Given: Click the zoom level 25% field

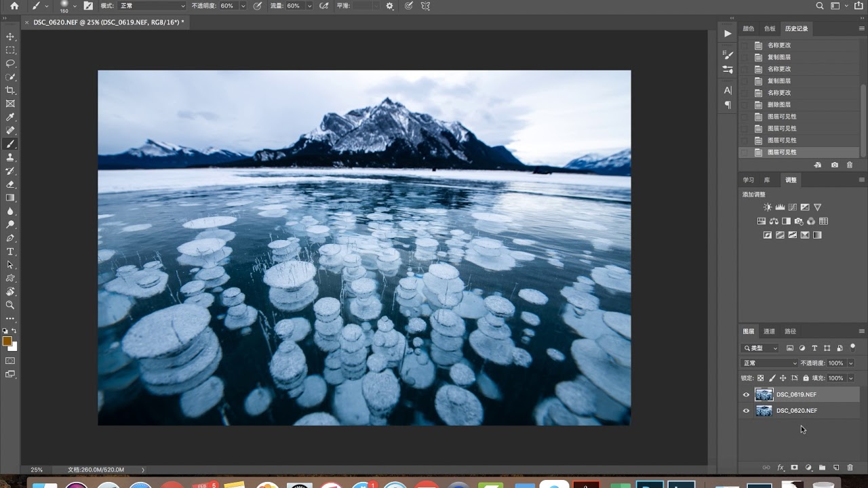Looking at the screenshot, I should coord(37,470).
